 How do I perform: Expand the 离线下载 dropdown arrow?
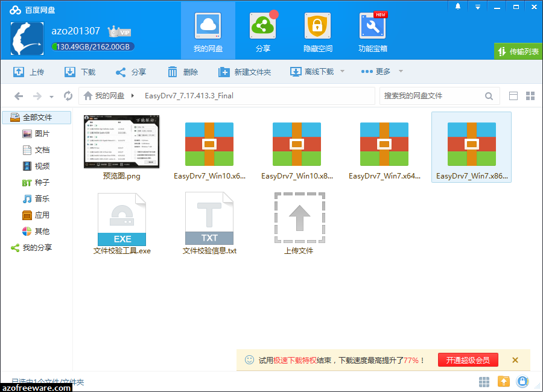[343, 71]
